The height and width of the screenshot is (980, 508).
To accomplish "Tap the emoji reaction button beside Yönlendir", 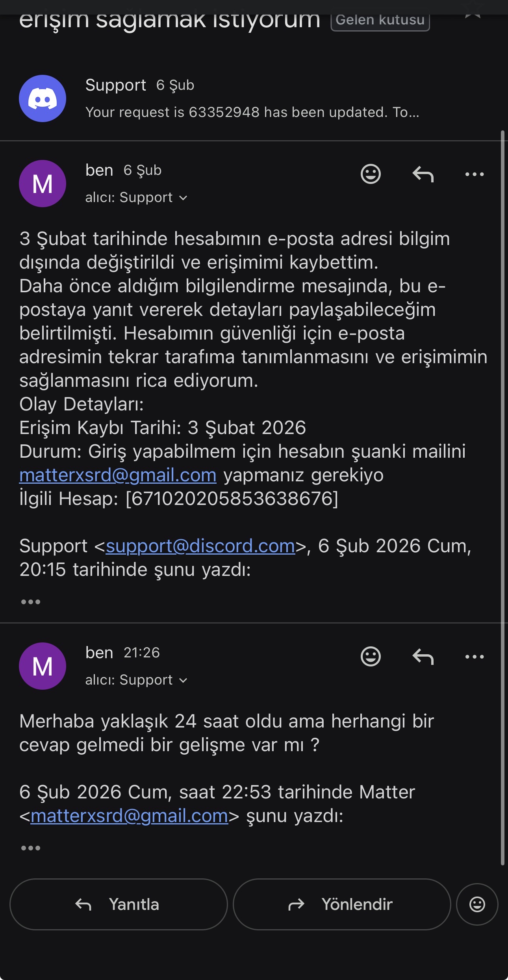I will 477,904.
